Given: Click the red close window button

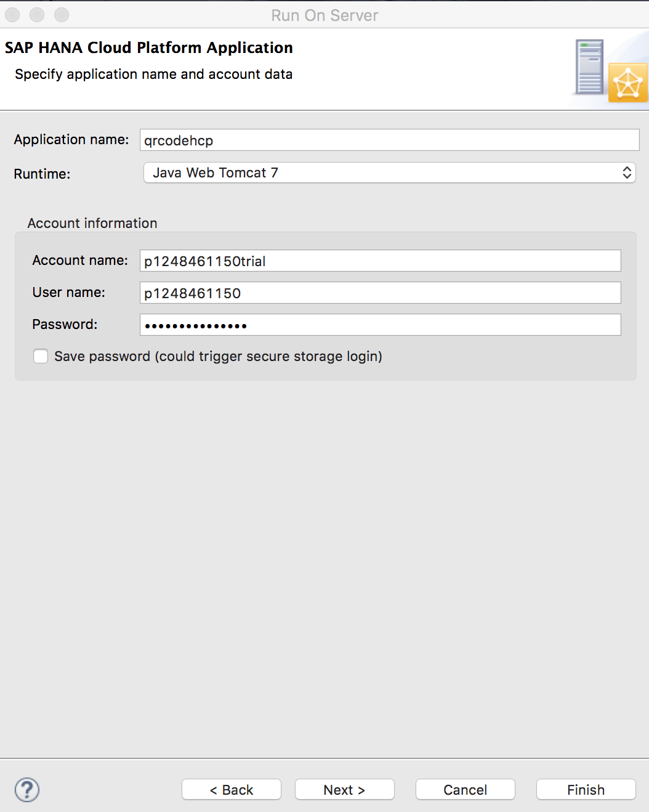Looking at the screenshot, I should click(12, 15).
